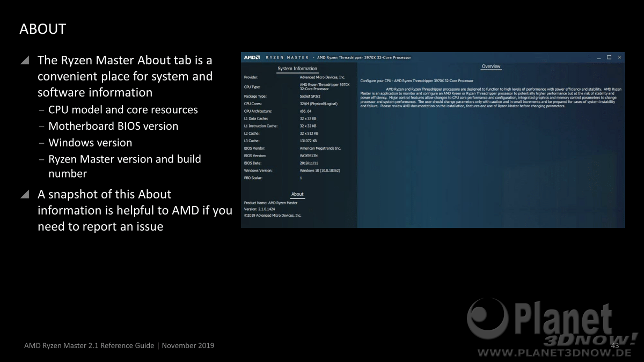
Task: Click the 'BIOS Vendor:' label
Action: [254, 149]
